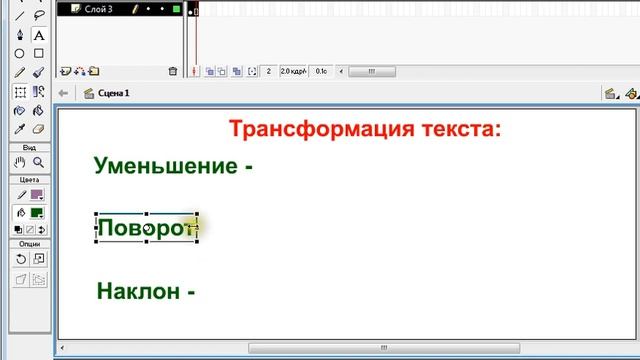Select the Text tool

[x=39, y=35]
